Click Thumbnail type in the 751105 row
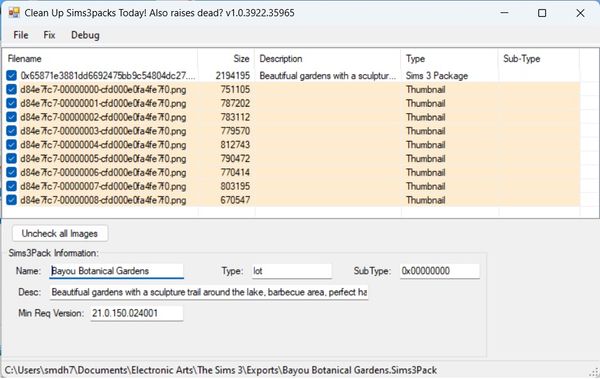This screenshot has height=379, width=600. pos(426,90)
